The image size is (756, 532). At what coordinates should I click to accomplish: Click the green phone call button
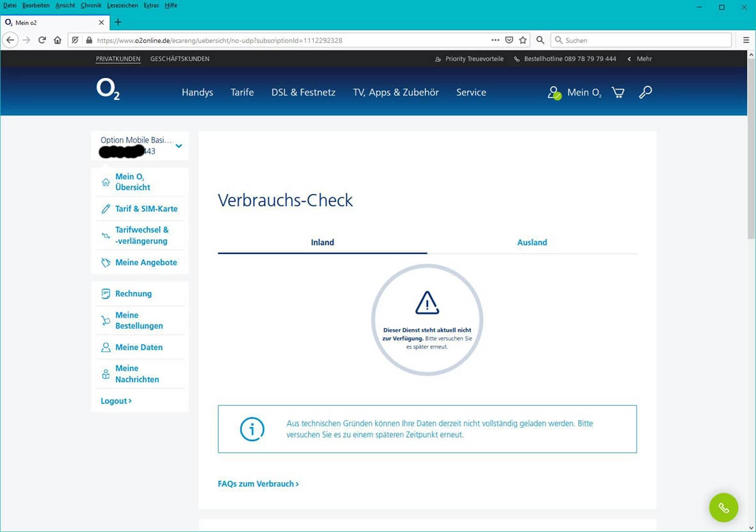pos(723,508)
